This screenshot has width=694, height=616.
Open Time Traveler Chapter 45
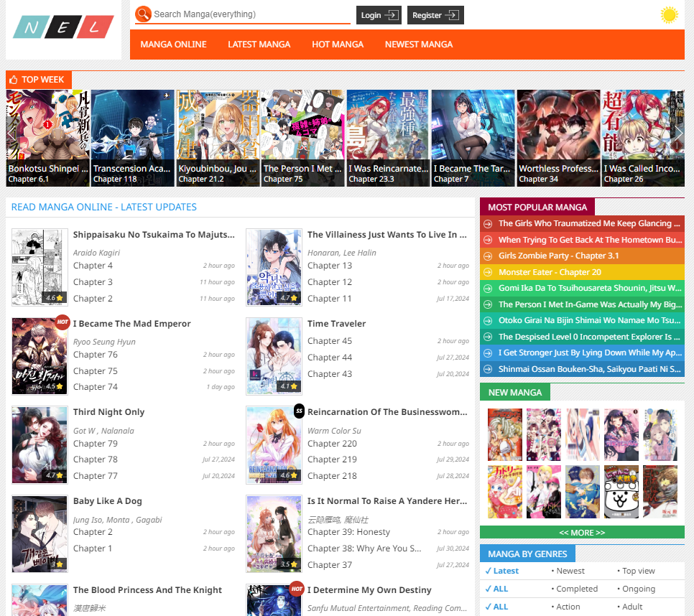pyautogui.click(x=330, y=341)
